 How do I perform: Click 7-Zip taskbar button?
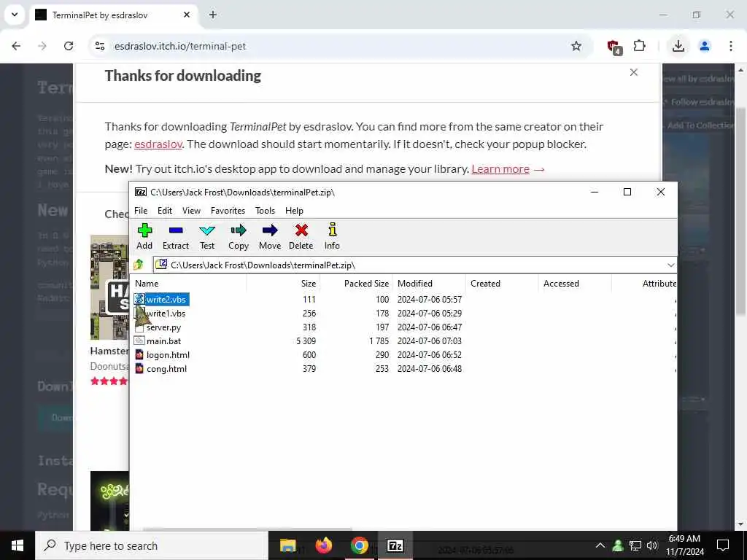395,545
